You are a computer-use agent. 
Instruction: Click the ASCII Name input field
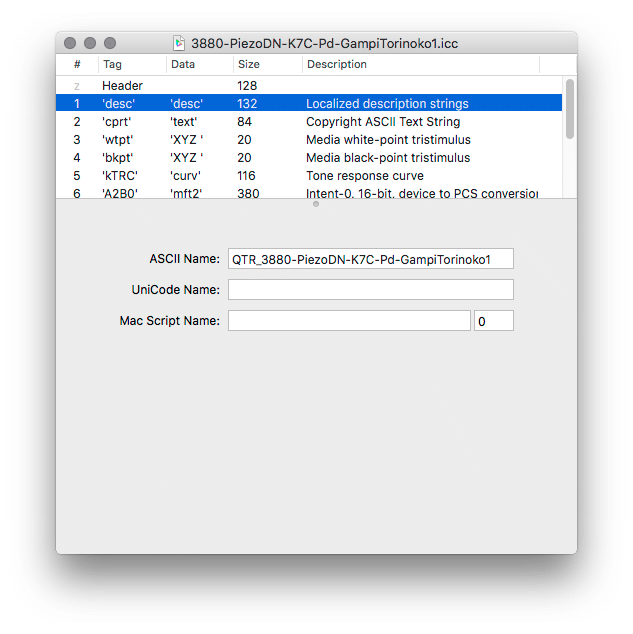click(371, 259)
